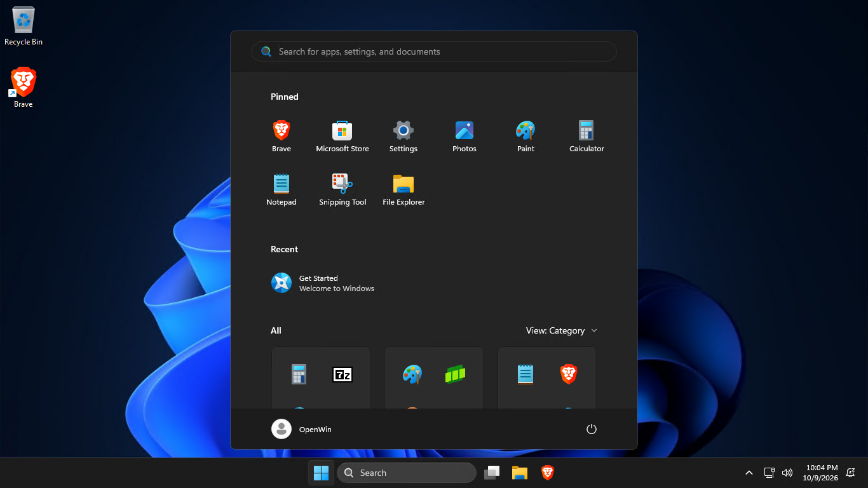The image size is (868, 488).
Task: Open Brave from the Pinned apps section
Action: (281, 136)
